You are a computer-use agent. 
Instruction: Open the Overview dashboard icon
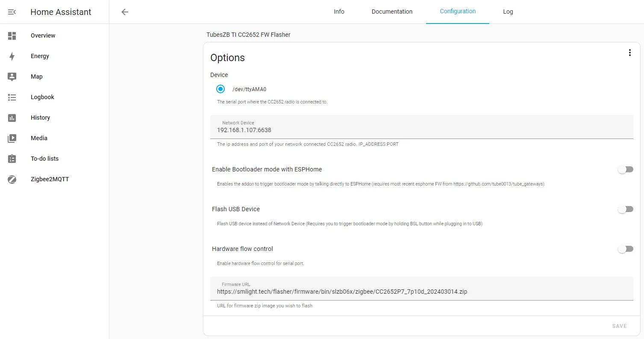click(x=12, y=36)
